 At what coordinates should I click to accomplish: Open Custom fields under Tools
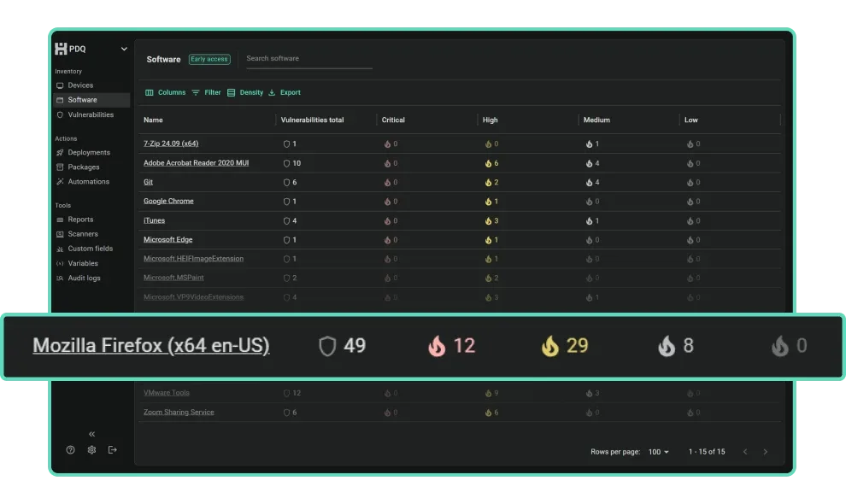point(91,249)
